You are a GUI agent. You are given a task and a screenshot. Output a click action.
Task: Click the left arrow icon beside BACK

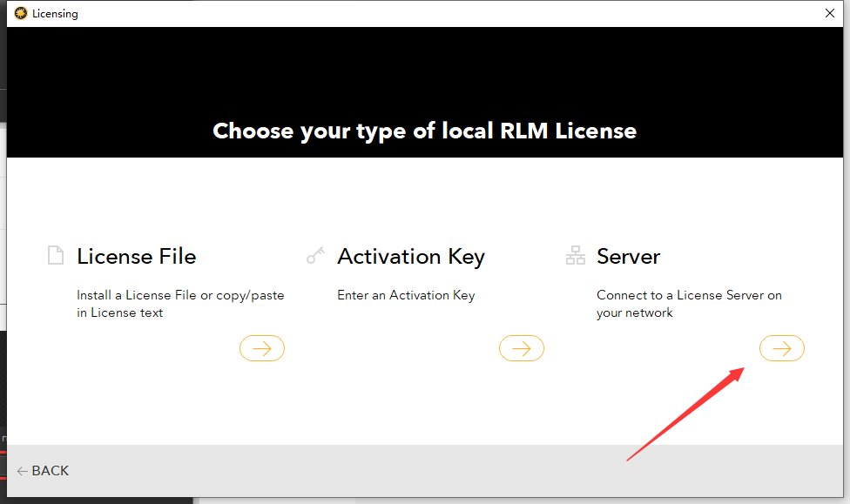[x=22, y=471]
